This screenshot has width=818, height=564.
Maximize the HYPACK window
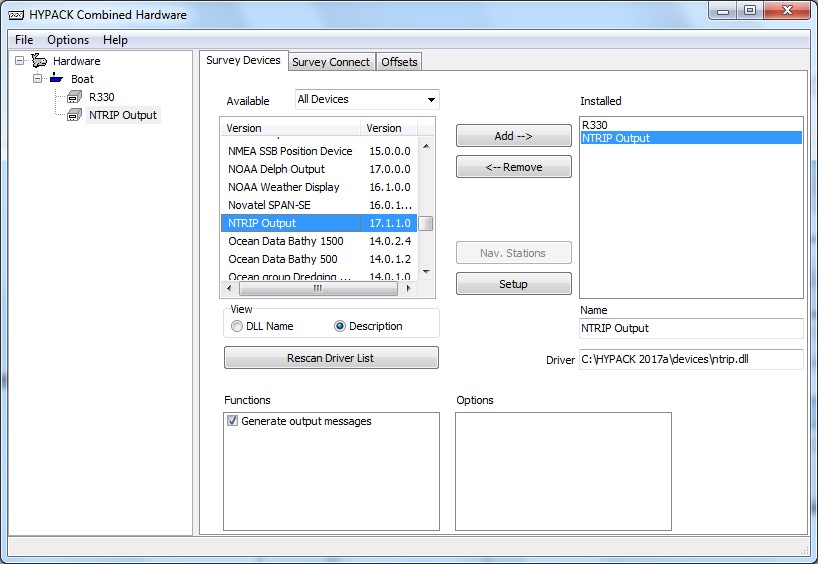point(750,11)
